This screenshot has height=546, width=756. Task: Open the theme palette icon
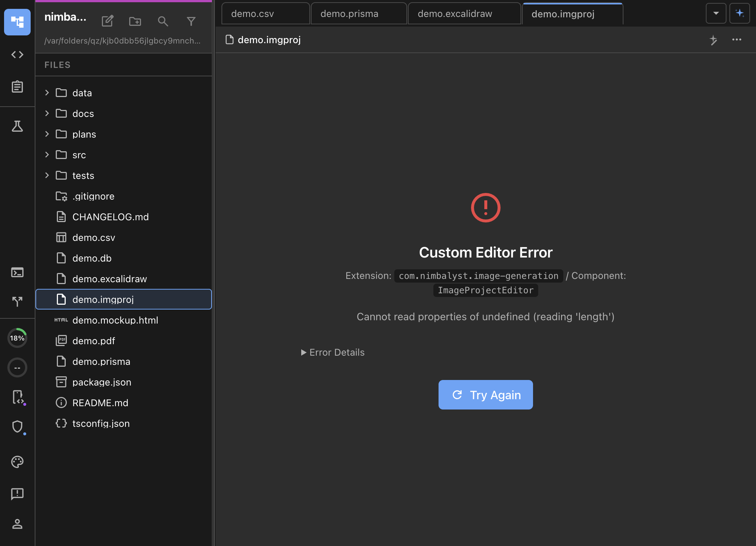[x=17, y=462]
